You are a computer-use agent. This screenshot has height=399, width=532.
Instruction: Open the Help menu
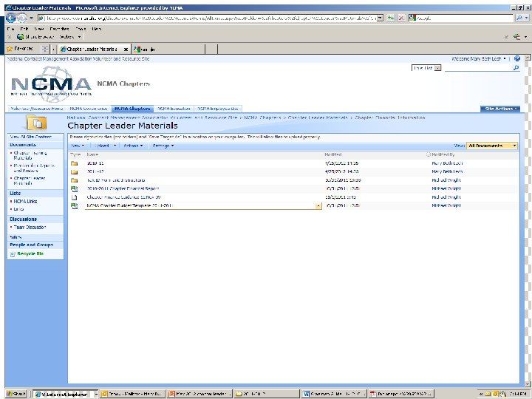(x=96, y=29)
